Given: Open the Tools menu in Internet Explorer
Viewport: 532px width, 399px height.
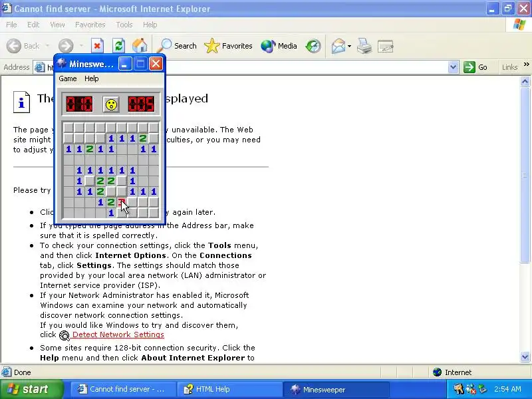Looking at the screenshot, I should 124,25.
